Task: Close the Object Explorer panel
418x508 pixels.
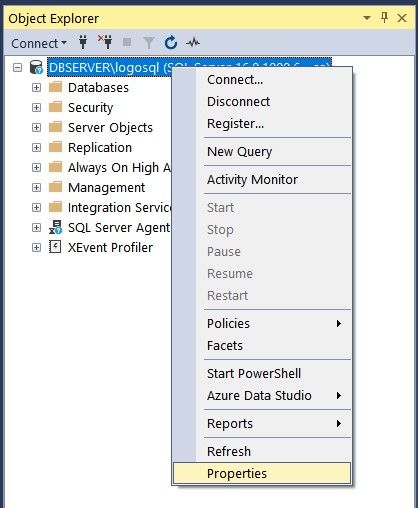Action: tap(402, 18)
